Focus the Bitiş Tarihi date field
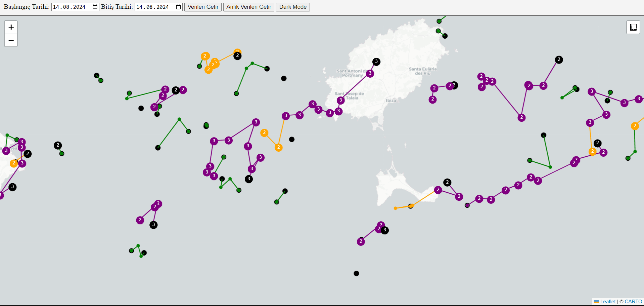This screenshot has height=306, width=644. [153, 7]
